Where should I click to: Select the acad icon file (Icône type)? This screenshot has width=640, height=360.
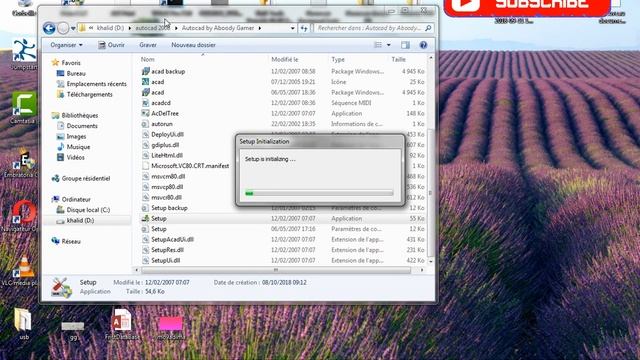(145, 82)
